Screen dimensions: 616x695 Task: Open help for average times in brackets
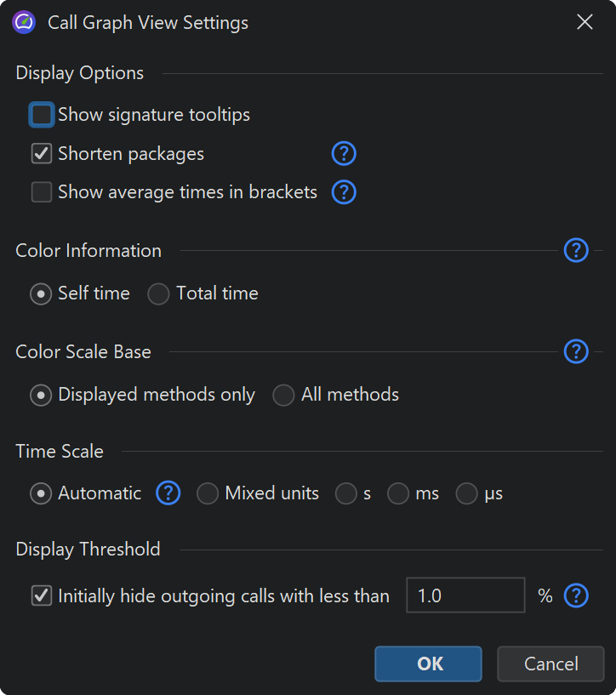pyautogui.click(x=343, y=192)
